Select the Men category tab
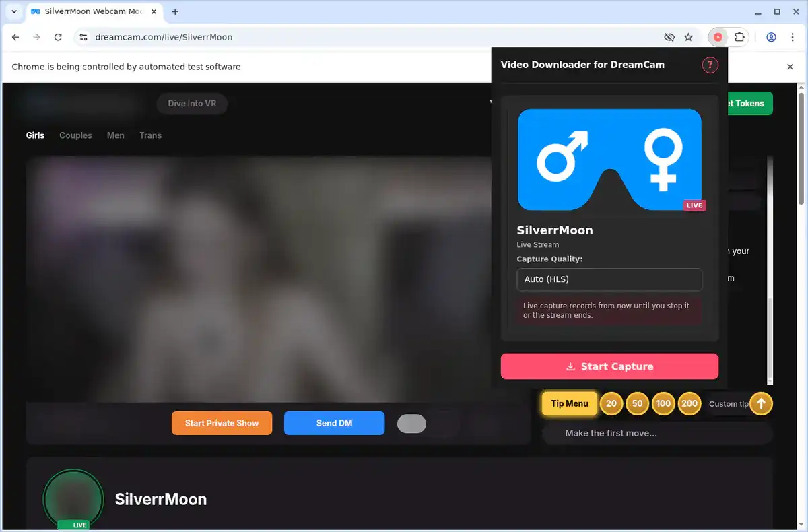This screenshot has width=808, height=532. pyautogui.click(x=116, y=135)
